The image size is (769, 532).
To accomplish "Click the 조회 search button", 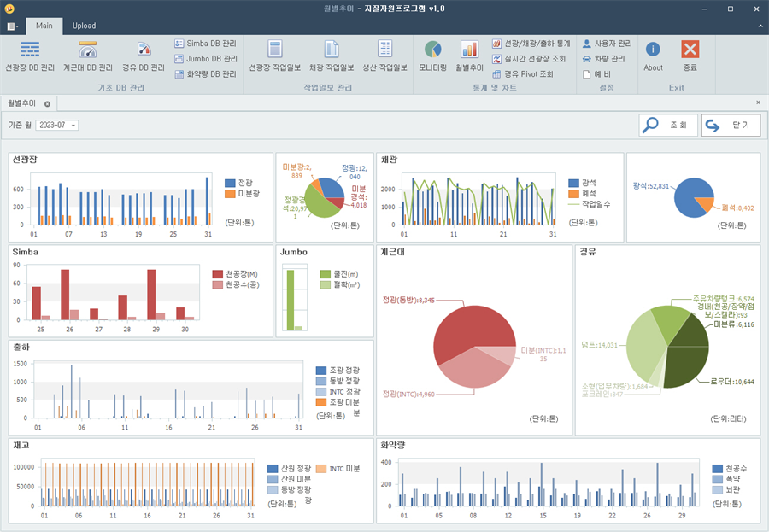I will [x=668, y=126].
